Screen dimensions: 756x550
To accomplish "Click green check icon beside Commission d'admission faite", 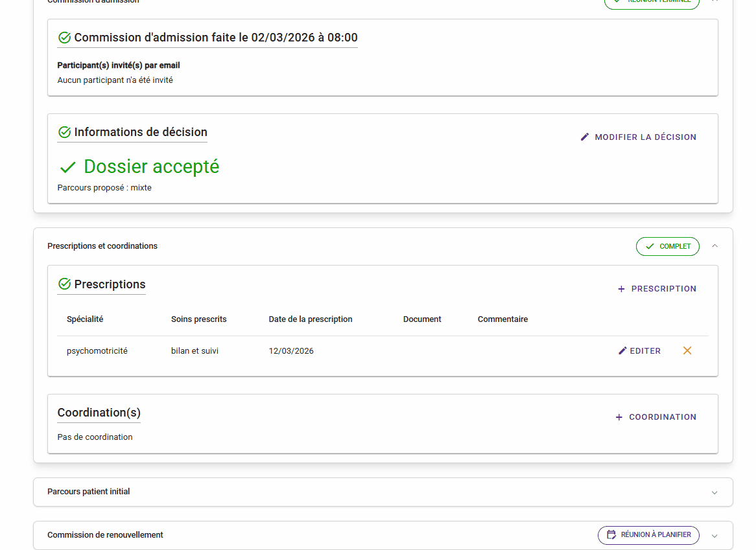I will [64, 38].
